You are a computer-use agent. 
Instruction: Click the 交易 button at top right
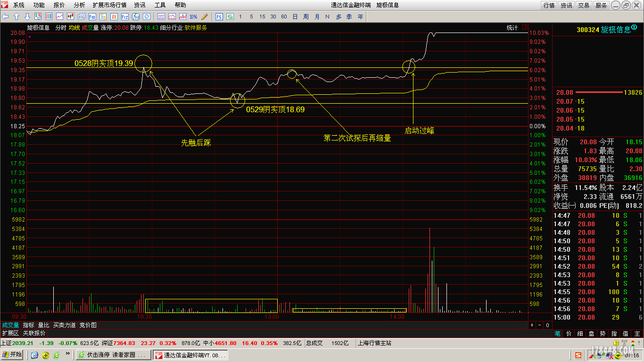coord(584,5)
